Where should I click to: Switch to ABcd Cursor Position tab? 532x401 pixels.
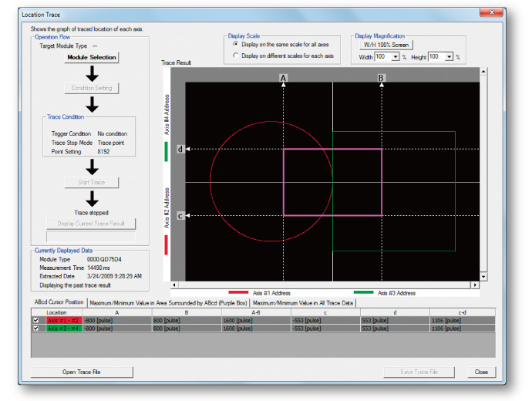tap(59, 302)
